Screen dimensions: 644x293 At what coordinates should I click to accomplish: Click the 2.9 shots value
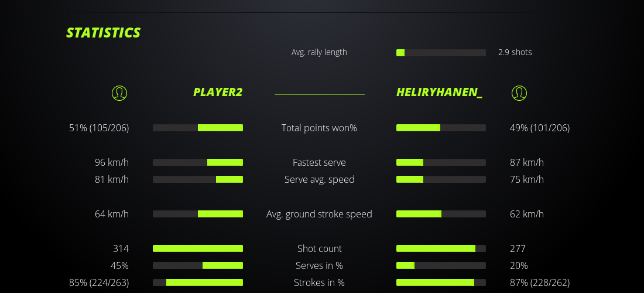pos(515,52)
